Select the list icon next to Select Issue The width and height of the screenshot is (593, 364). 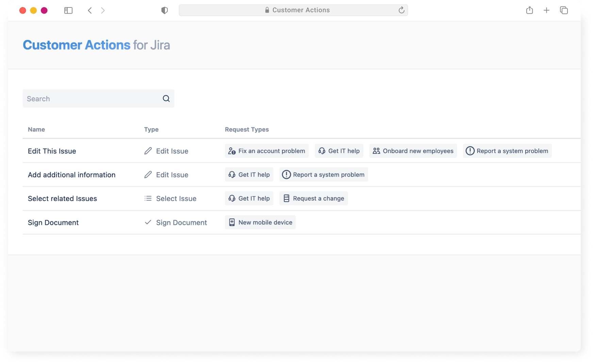[x=148, y=198]
